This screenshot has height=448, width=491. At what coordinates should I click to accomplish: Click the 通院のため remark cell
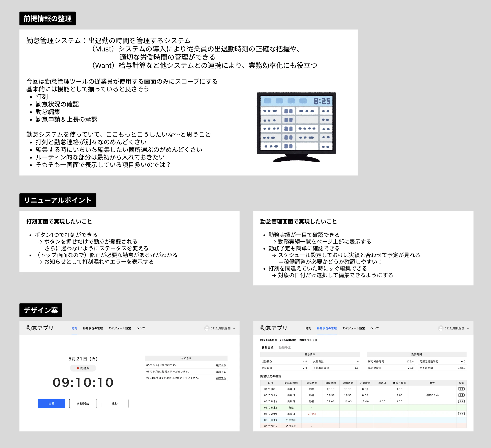coord(432,395)
